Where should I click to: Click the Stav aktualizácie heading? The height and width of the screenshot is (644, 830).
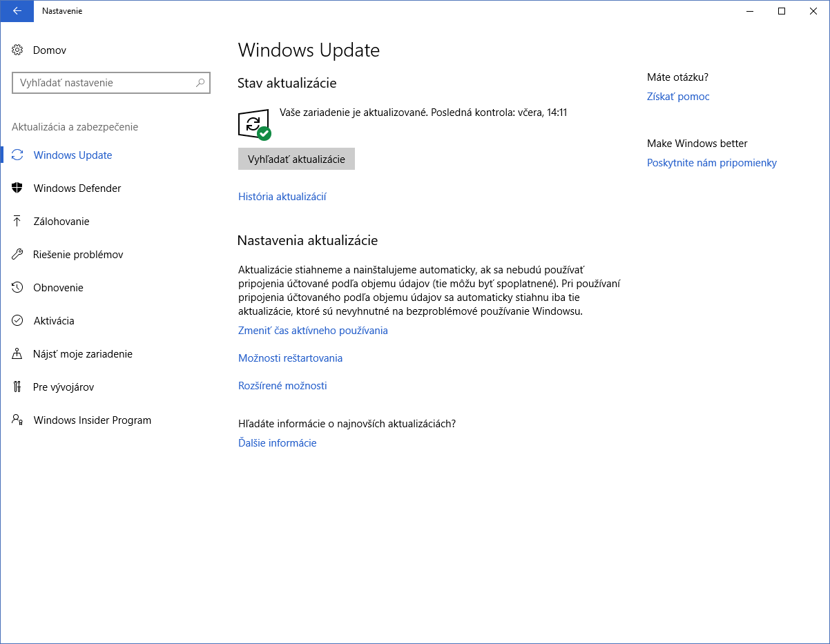[287, 84]
